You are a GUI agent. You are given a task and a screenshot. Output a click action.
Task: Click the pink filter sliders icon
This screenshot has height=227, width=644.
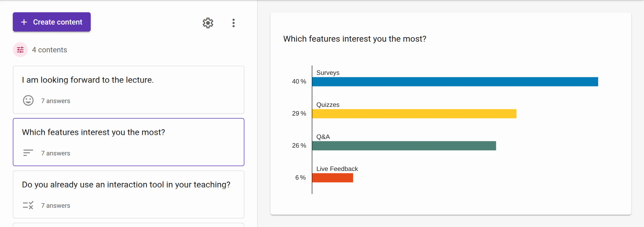[x=20, y=50]
